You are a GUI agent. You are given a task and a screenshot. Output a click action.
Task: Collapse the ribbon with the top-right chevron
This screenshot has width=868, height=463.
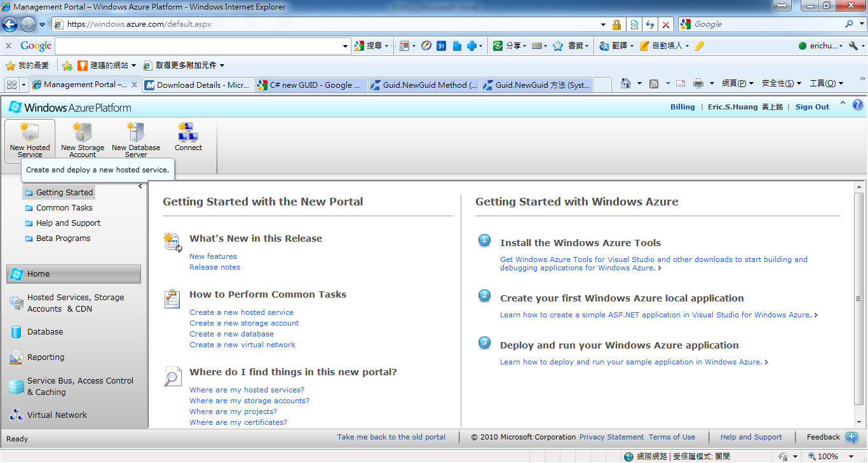[x=843, y=102]
